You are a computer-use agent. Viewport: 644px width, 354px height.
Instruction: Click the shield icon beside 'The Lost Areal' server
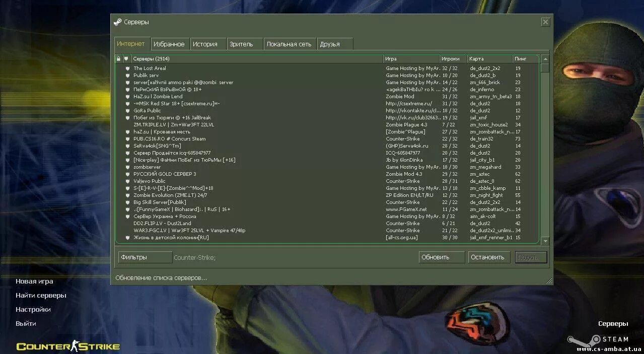[x=127, y=68]
